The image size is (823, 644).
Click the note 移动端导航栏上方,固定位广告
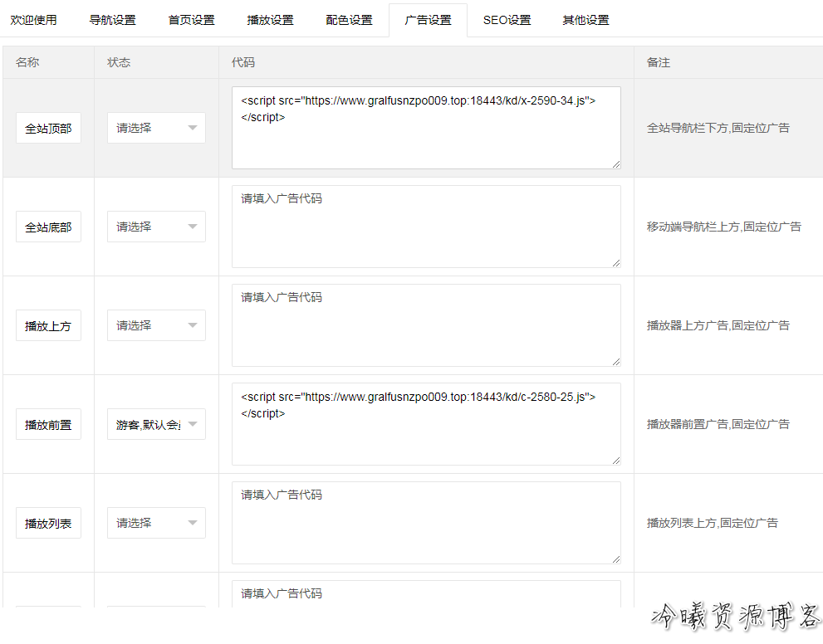click(724, 227)
